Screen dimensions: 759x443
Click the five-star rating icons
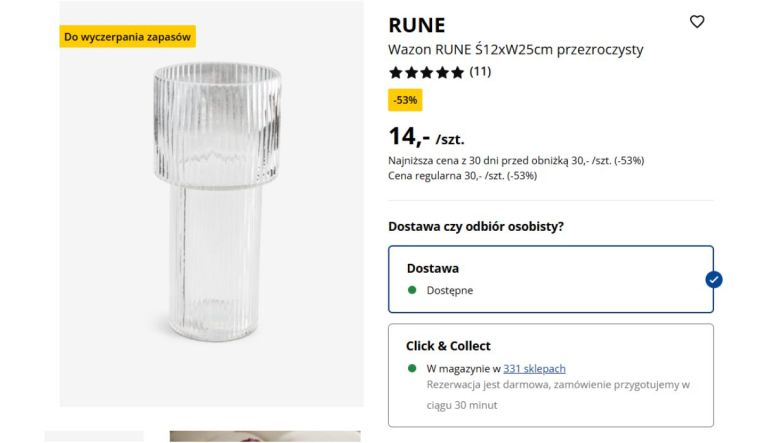pos(426,72)
